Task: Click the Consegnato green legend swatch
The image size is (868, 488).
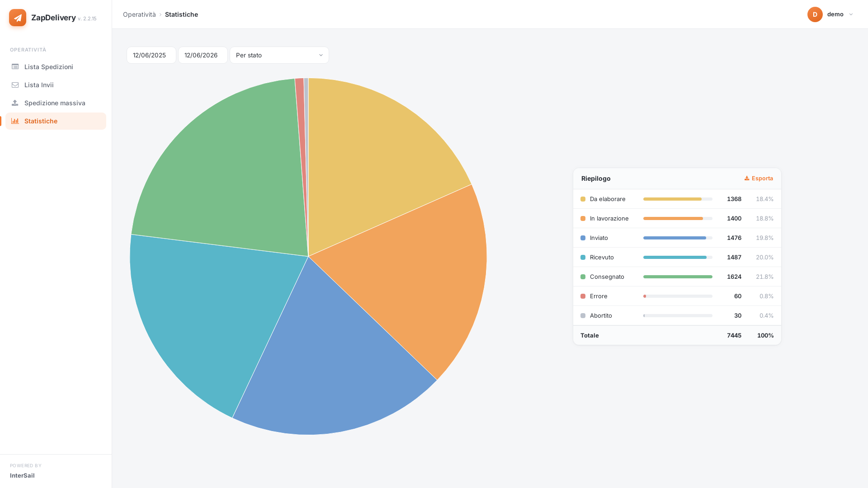Action: 583,277
